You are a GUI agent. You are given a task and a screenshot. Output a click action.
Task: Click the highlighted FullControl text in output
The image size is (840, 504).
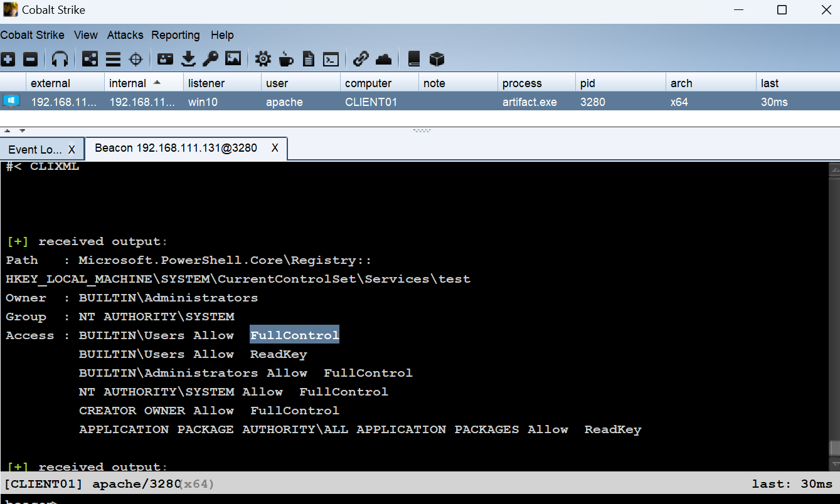294,335
